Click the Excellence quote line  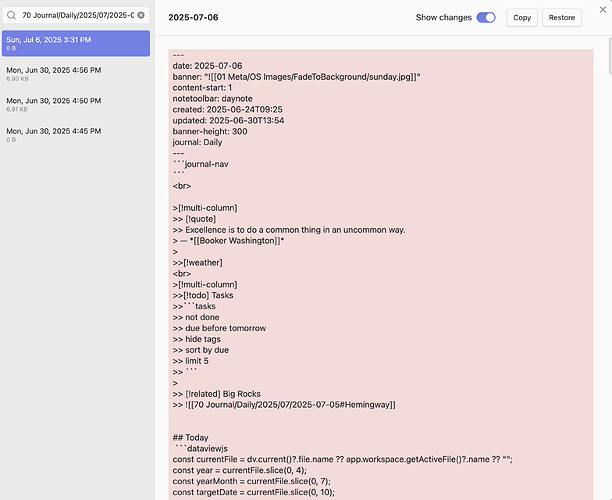tap(289, 230)
